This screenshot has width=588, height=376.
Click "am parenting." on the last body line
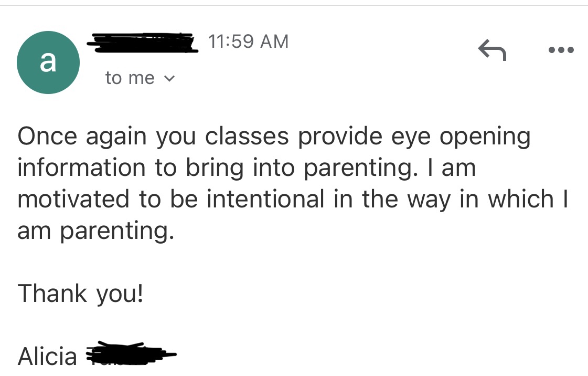95,232
